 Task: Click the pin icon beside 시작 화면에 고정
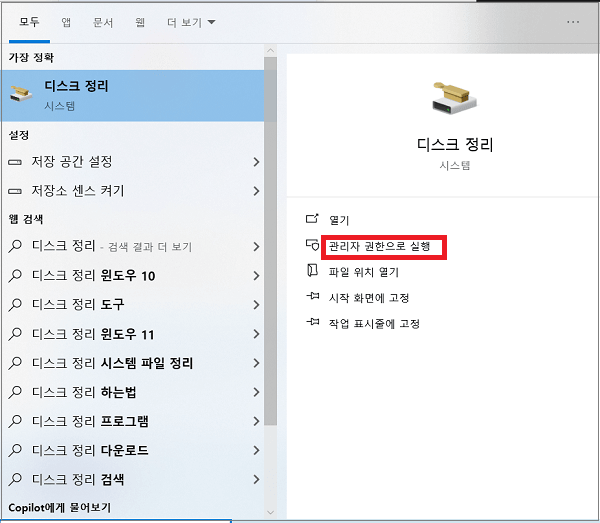tap(313, 296)
